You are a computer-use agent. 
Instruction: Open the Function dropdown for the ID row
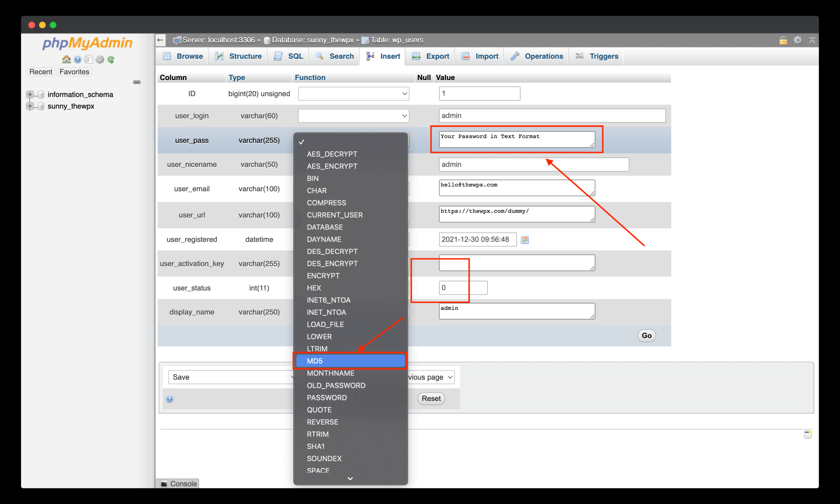[353, 93]
